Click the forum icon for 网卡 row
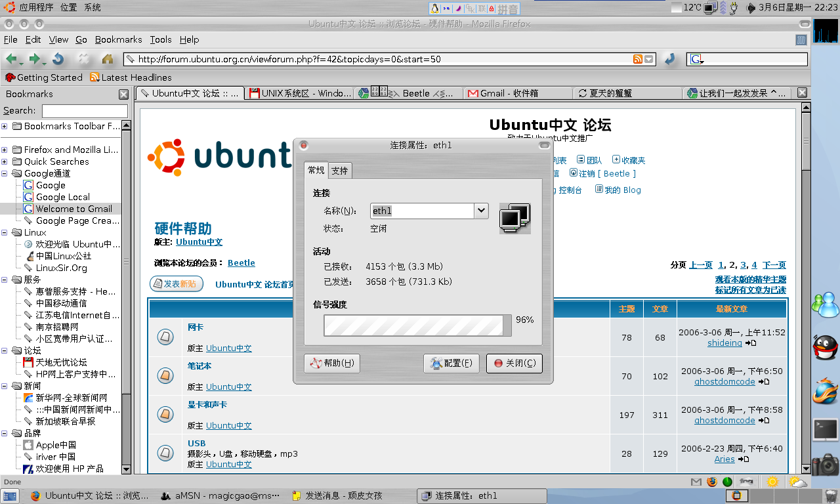This screenshot has width=840, height=504. tap(165, 337)
